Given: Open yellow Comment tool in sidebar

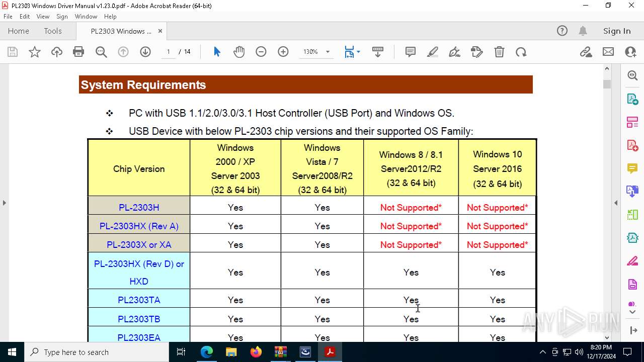Looking at the screenshot, I should click(632, 168).
